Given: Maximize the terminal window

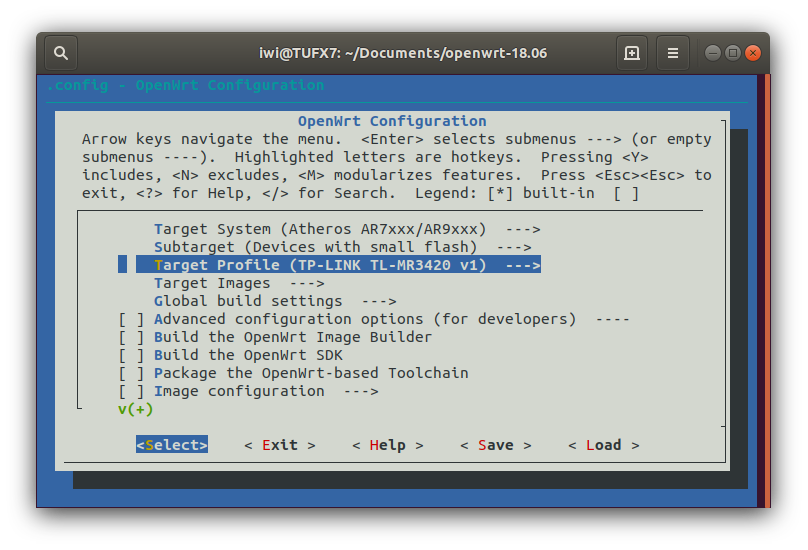Looking at the screenshot, I should click(x=733, y=53).
